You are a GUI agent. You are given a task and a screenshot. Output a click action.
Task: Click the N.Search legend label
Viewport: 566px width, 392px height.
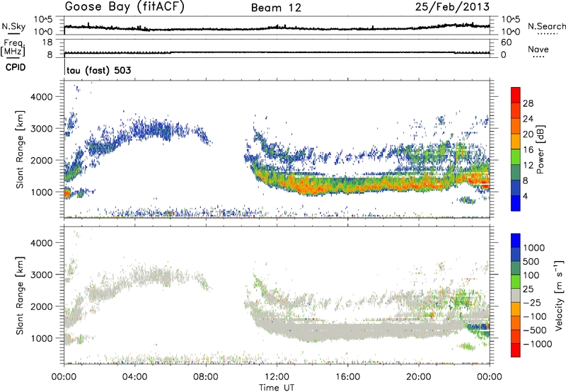tap(546, 26)
